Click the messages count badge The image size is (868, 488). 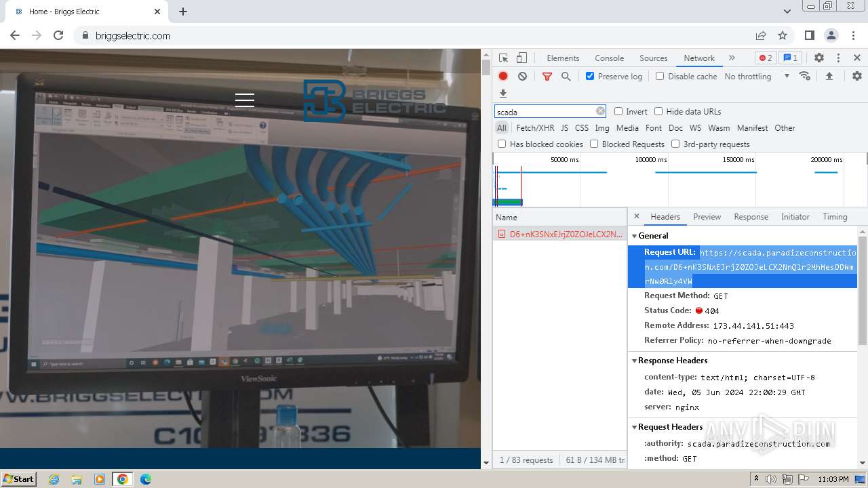tap(789, 58)
